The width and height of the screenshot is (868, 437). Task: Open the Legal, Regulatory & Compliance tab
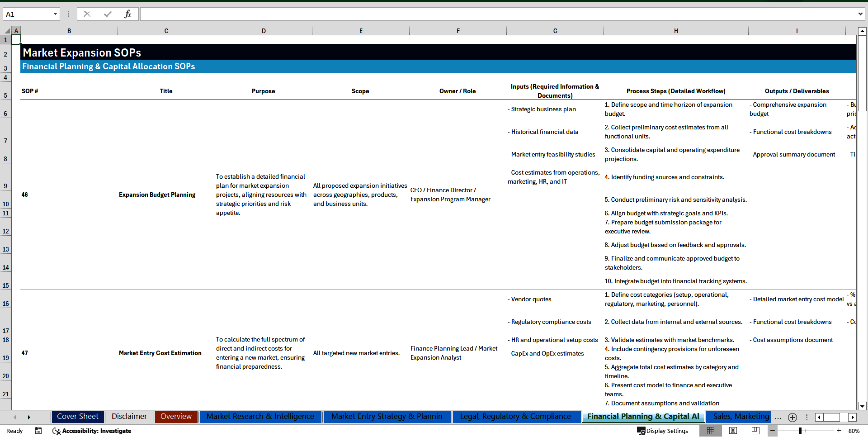(x=515, y=417)
